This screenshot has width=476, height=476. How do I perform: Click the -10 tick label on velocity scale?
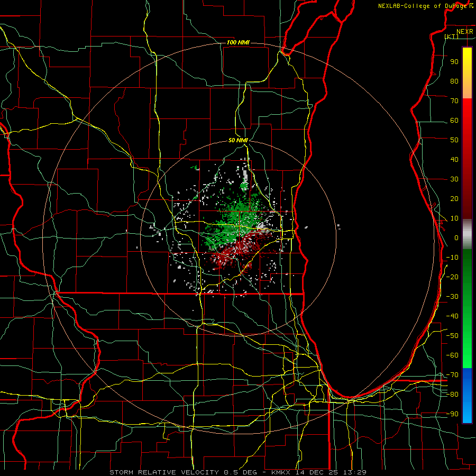pyautogui.click(x=452, y=258)
